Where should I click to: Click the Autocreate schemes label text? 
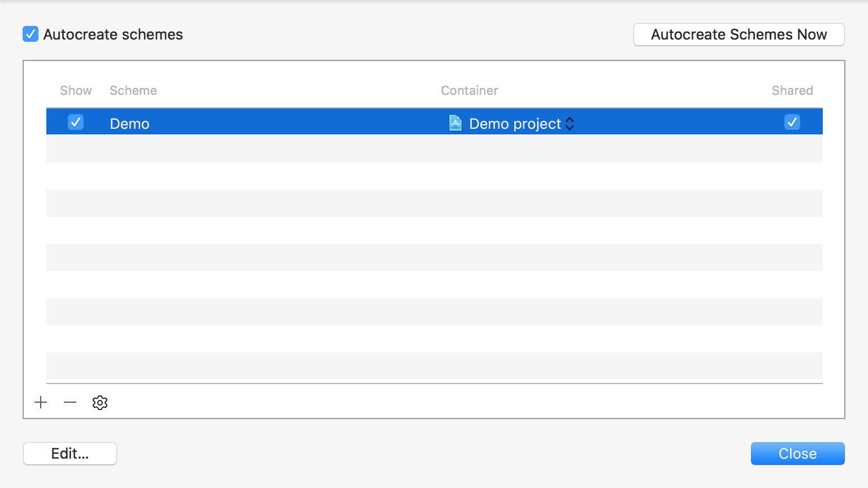tap(113, 34)
